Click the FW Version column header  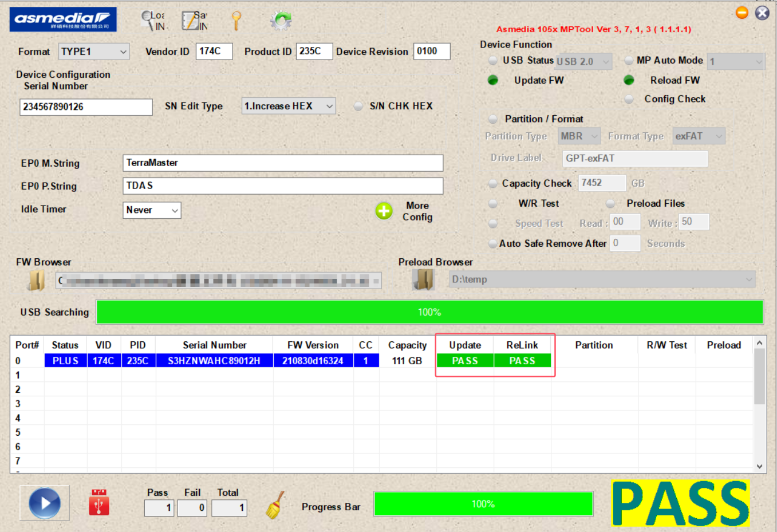click(x=313, y=345)
